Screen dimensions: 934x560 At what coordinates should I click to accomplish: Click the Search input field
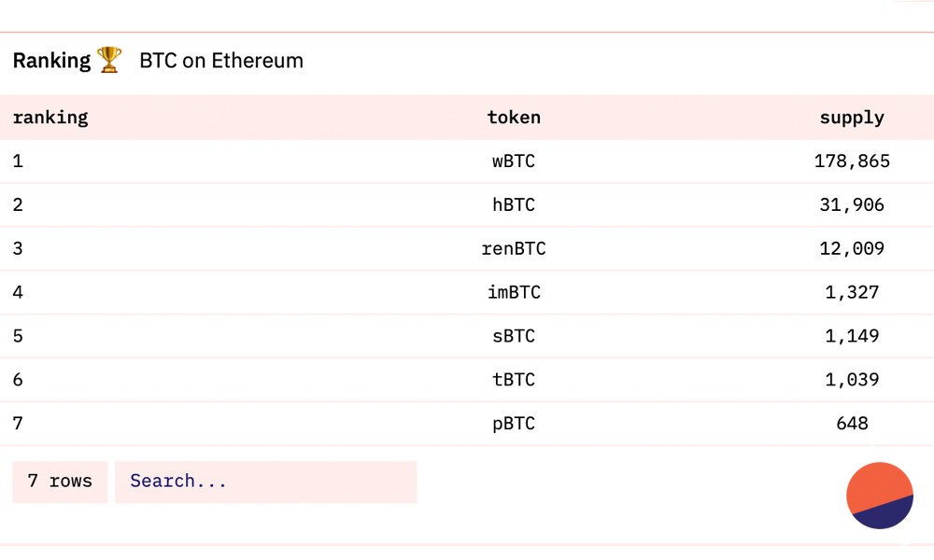265,482
